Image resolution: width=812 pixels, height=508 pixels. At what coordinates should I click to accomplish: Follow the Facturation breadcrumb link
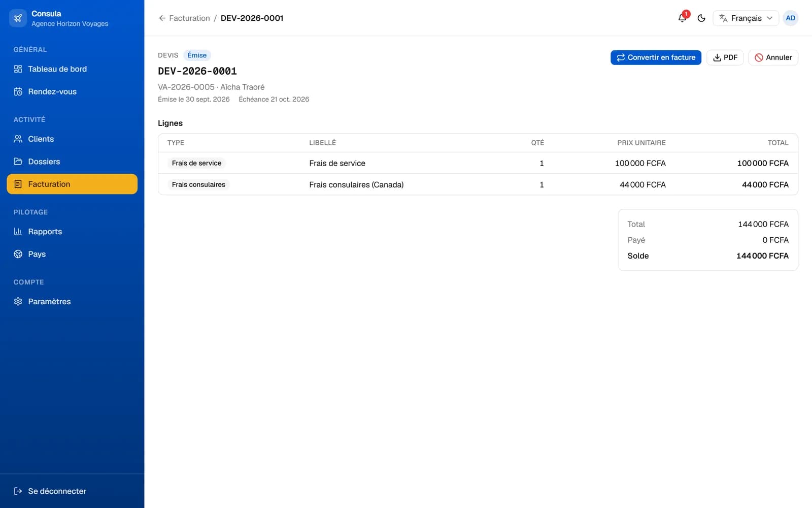[x=189, y=18]
